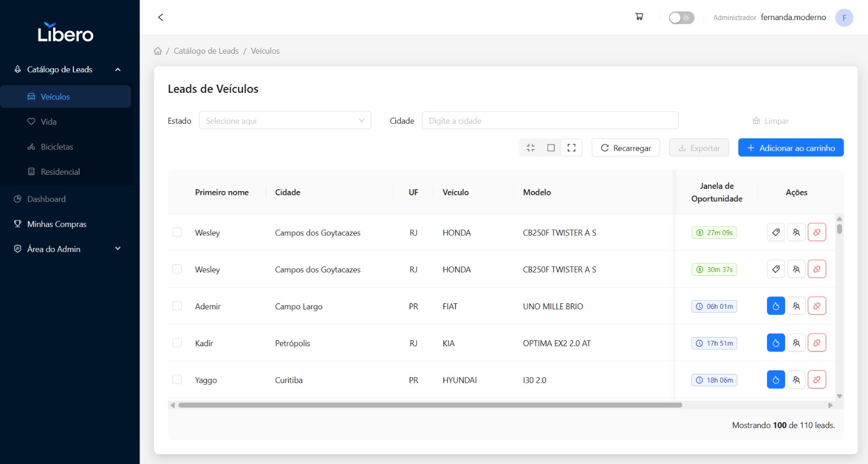This screenshot has height=464, width=868.
Task: Click red unlink icon for Kadir lead
Action: tap(816, 343)
